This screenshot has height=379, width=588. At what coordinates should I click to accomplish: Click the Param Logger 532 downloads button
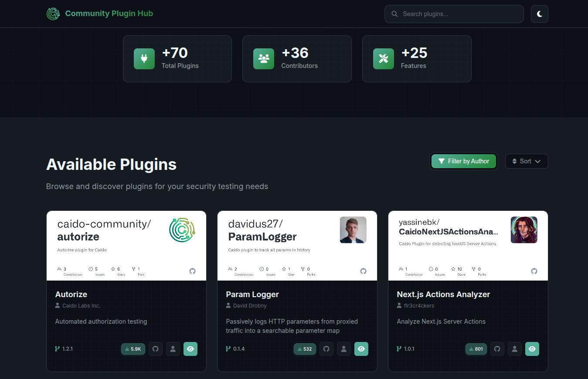click(x=305, y=349)
